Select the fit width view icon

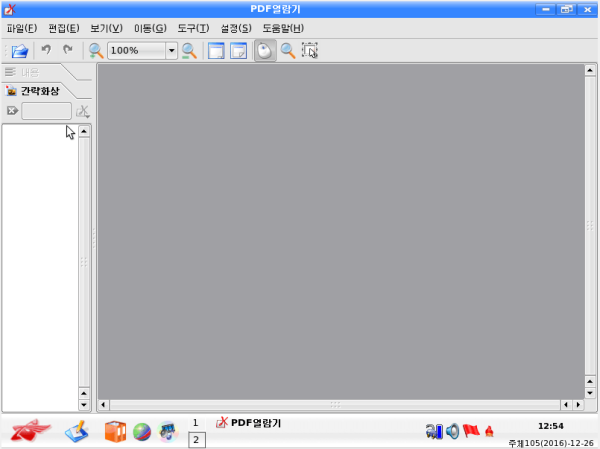click(239, 51)
